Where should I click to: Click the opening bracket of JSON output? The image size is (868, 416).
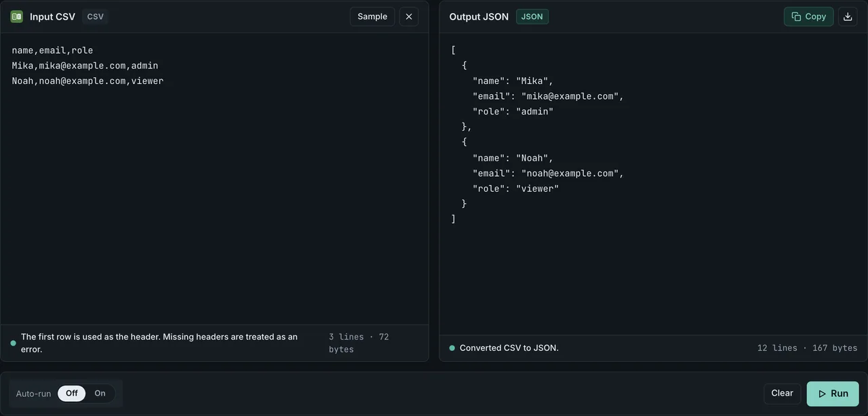pyautogui.click(x=453, y=50)
